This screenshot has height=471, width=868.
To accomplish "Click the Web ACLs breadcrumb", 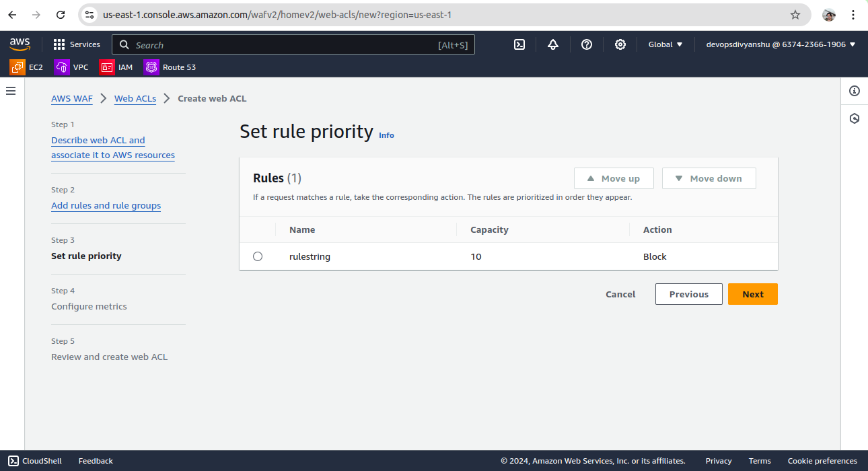I will (135, 99).
